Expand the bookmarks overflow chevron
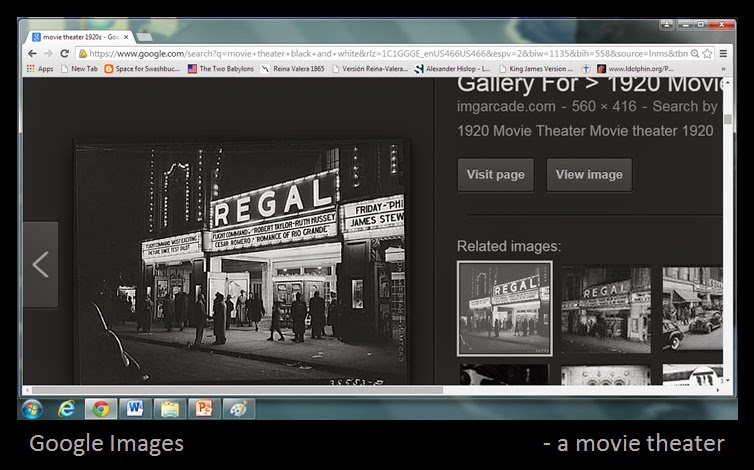This screenshot has width=754, height=470. pyautogui.click(x=723, y=69)
